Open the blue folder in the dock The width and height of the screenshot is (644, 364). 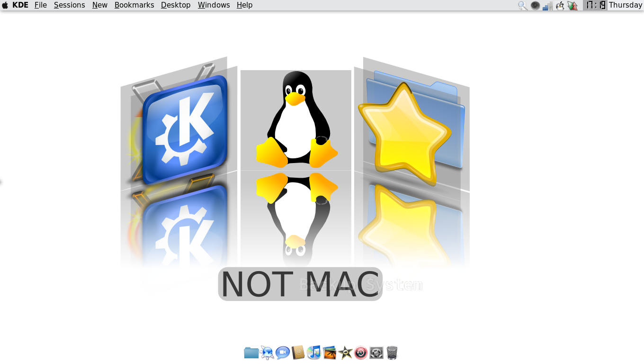point(251,353)
